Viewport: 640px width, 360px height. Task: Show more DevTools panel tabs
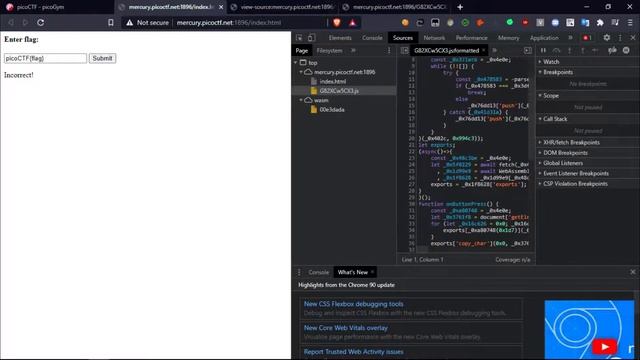[570, 38]
